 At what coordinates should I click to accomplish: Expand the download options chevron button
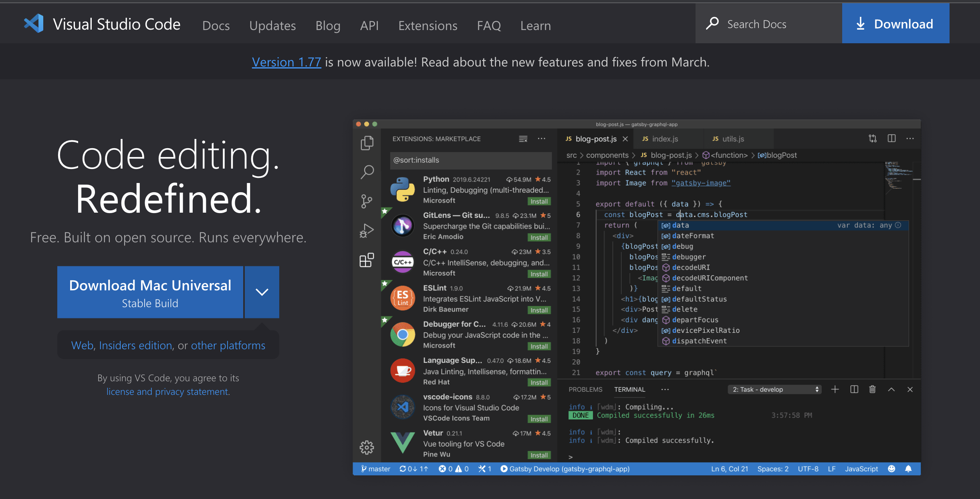click(262, 292)
